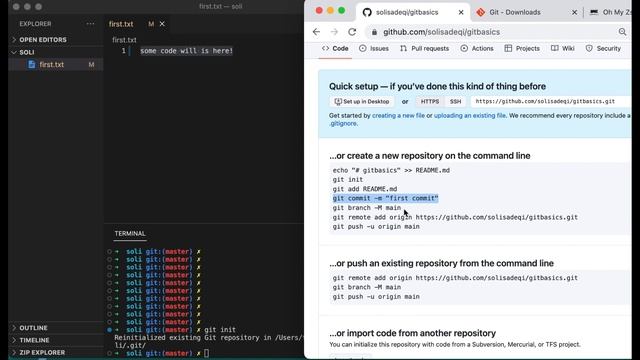This screenshot has height=360, width=640.
Task: Follow the 'uploading an existing file' link
Action: pos(470,116)
